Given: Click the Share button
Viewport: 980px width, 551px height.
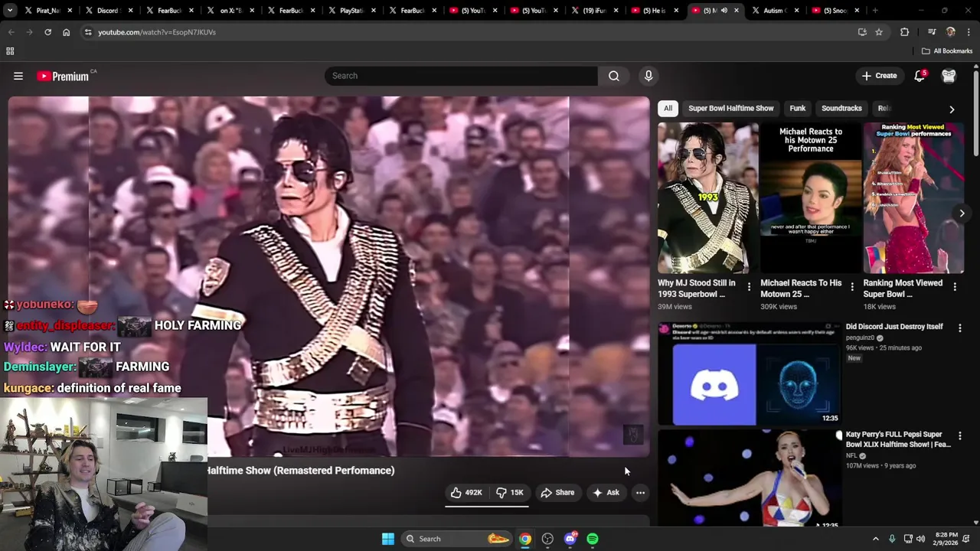Looking at the screenshot, I should coord(557,493).
